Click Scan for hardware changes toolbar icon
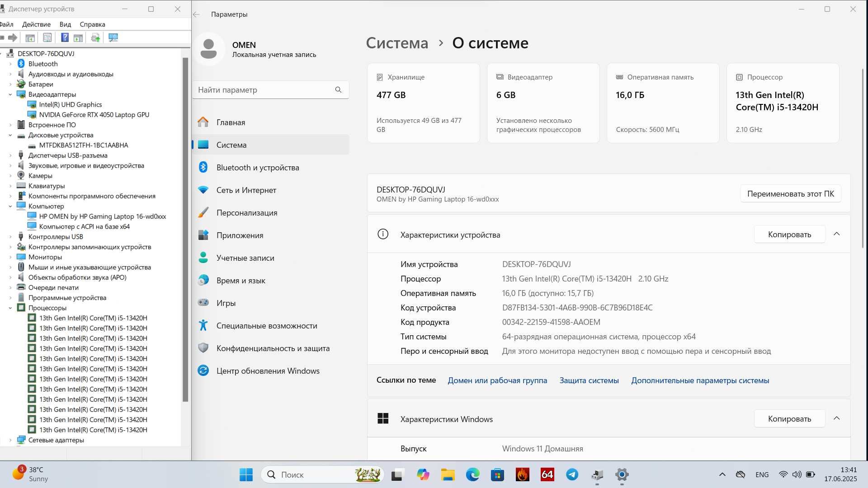The image size is (868, 488). 113,38
